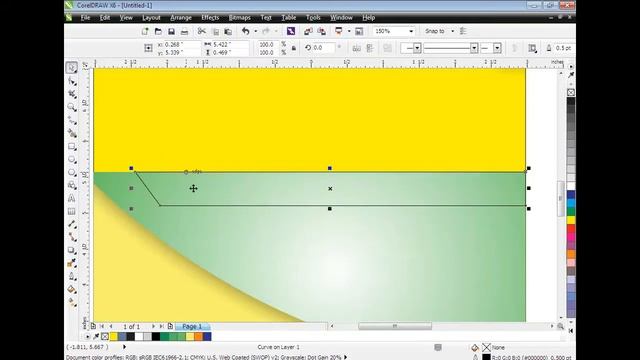Viewport: 640px width, 360px height.
Task: Go to the next page arrow
Action: [x=153, y=327]
